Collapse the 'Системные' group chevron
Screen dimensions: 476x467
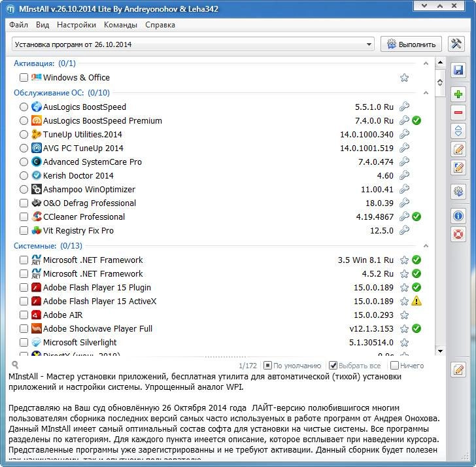(x=426, y=246)
